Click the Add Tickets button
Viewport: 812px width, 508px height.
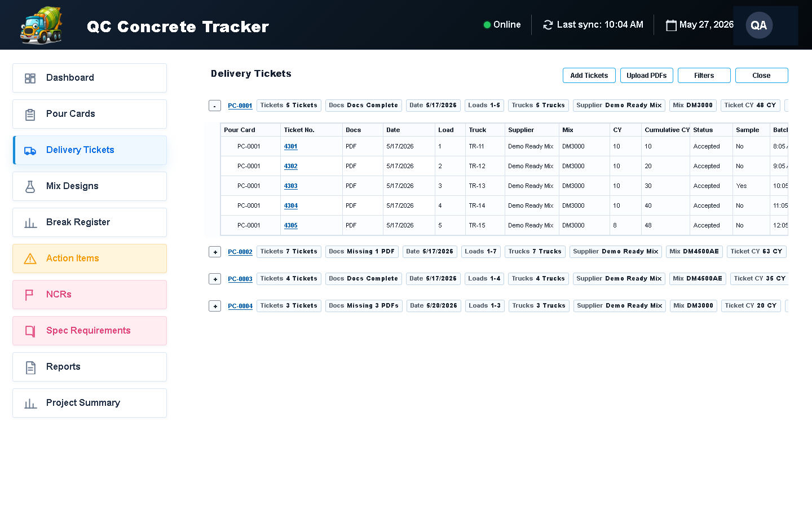coord(589,76)
